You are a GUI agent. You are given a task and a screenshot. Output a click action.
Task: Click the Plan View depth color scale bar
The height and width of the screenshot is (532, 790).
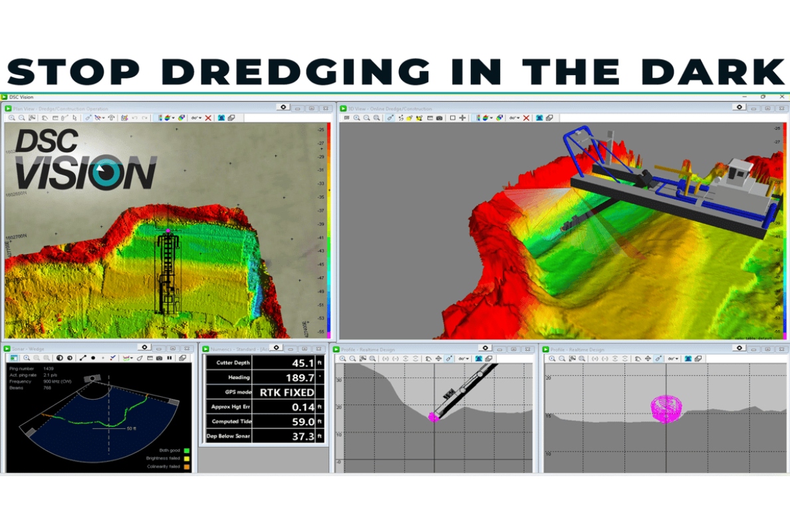click(x=329, y=229)
